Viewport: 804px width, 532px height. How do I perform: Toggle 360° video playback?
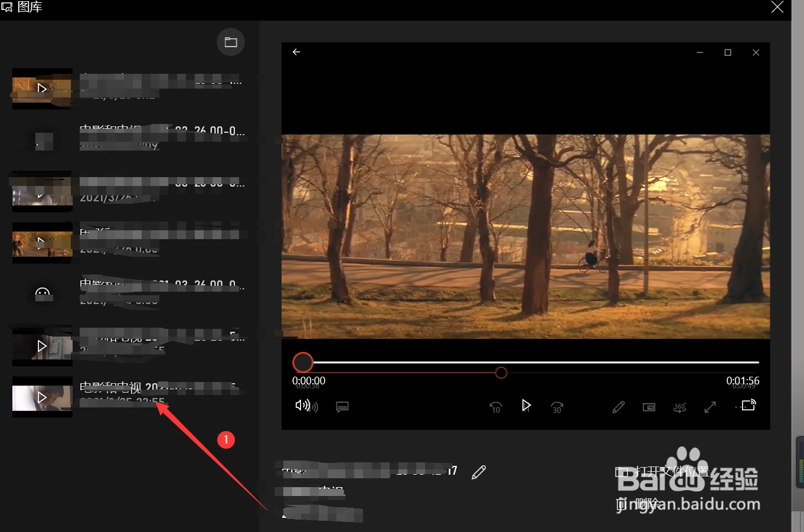[x=679, y=407]
